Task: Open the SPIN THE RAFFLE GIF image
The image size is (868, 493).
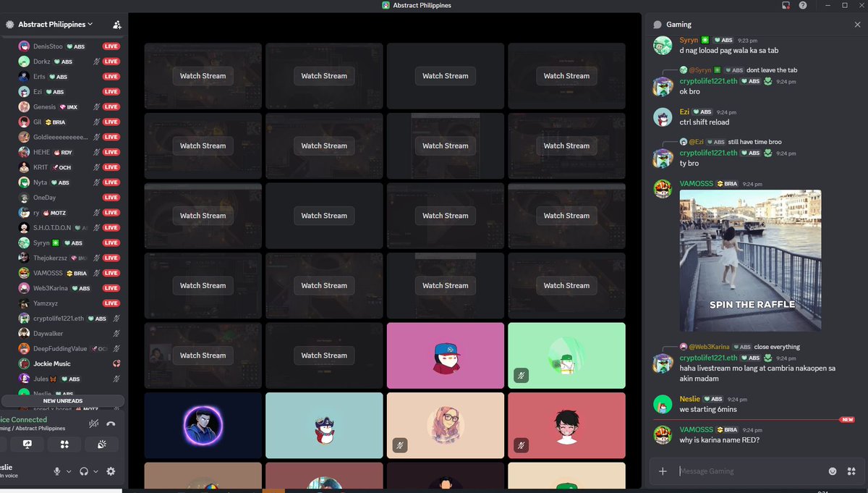Action: click(x=750, y=261)
